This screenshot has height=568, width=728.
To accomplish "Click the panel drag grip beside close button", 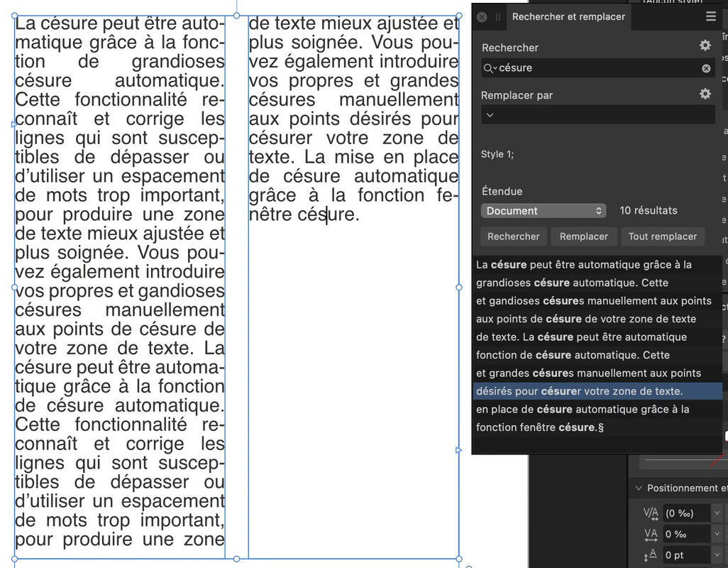I will (x=497, y=17).
